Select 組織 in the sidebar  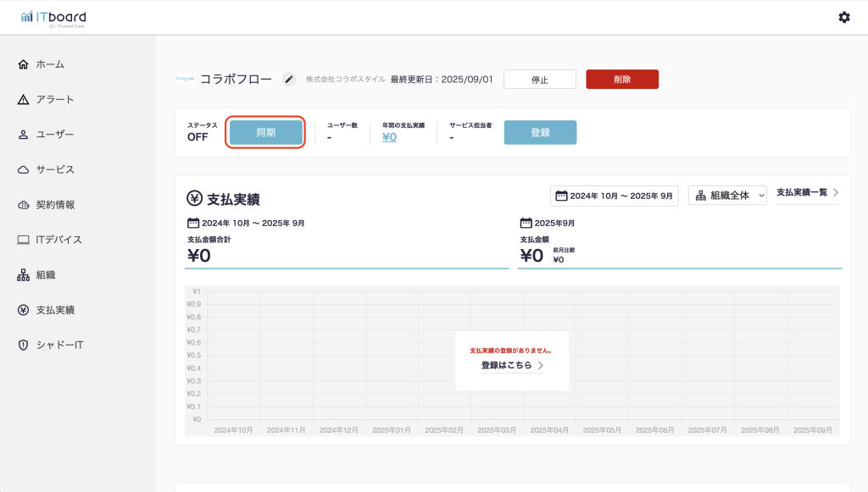[46, 275]
